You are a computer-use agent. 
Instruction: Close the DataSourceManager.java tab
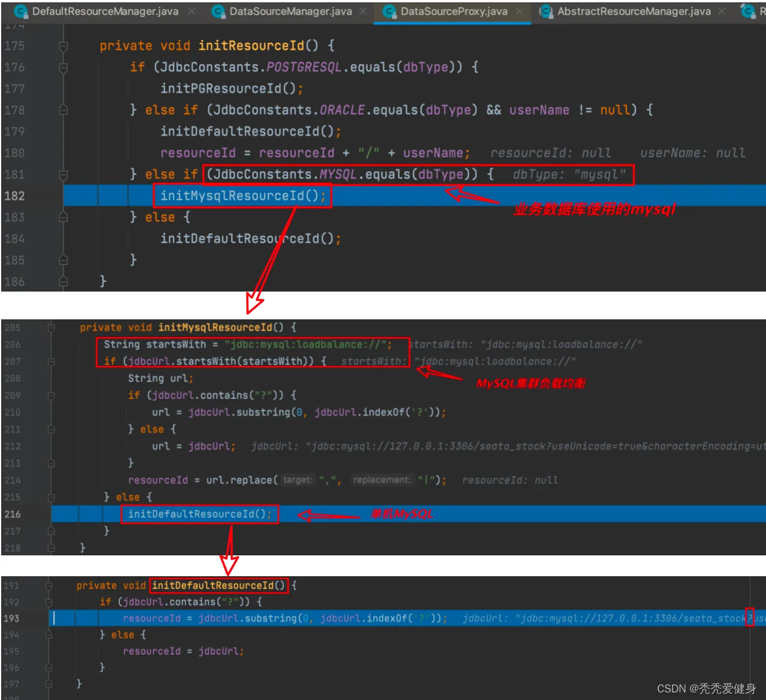pos(363,11)
